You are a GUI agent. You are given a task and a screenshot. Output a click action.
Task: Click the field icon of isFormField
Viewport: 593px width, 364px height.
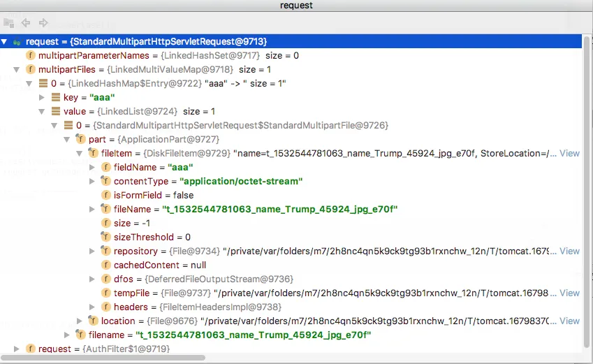pyautogui.click(x=106, y=195)
